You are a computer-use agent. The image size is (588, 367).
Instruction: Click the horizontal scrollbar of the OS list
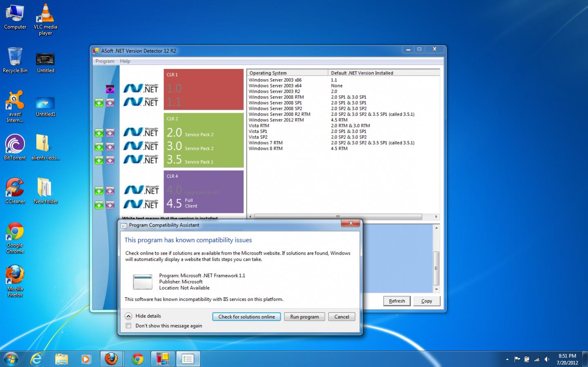[338, 216]
